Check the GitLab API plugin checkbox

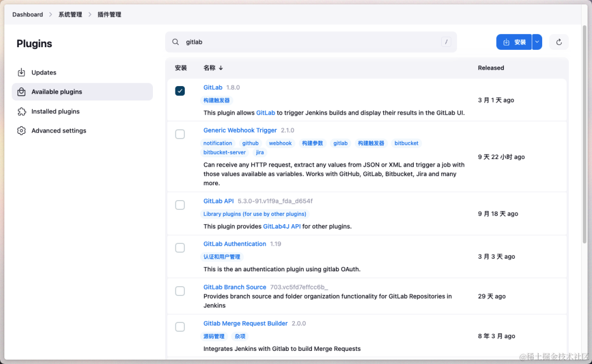[180, 205]
